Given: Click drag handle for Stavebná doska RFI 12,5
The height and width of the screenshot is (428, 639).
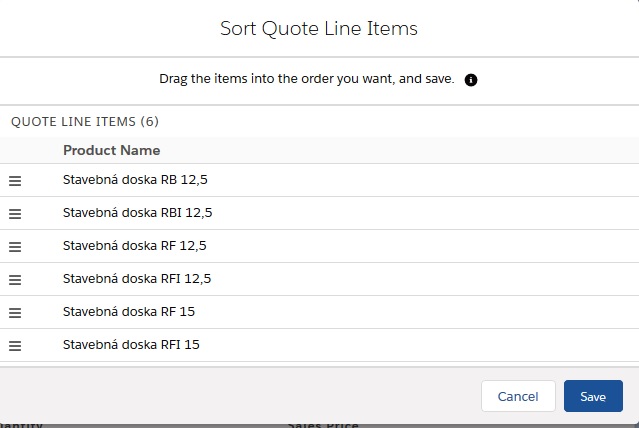Looking at the screenshot, I should click(x=15, y=279).
